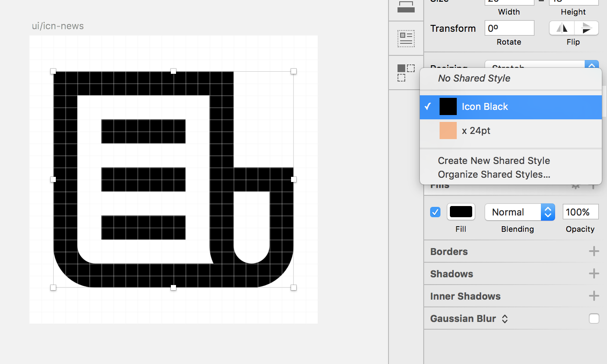Screen dimensions: 607x364
Task: Open the Normal blending mode dropdown
Action: tap(519, 212)
